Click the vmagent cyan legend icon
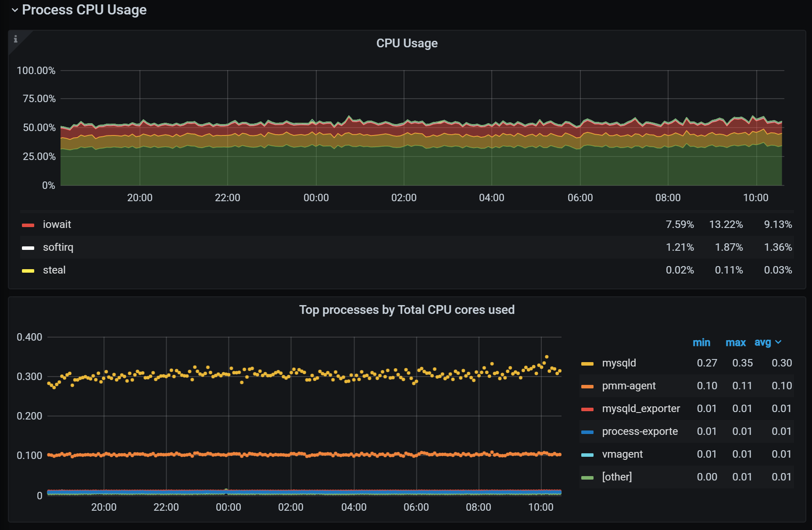Viewport: 812px width, 530px height. pyautogui.click(x=587, y=455)
